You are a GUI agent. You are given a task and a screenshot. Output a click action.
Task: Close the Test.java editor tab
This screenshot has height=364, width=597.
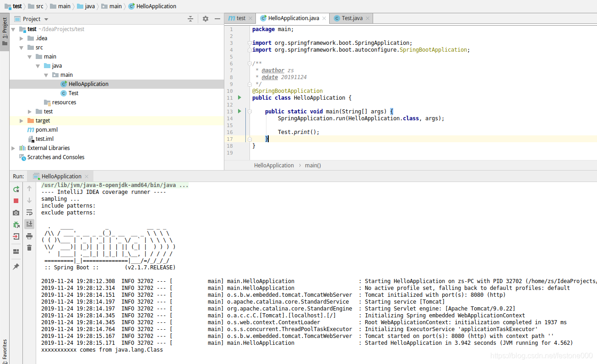[368, 18]
